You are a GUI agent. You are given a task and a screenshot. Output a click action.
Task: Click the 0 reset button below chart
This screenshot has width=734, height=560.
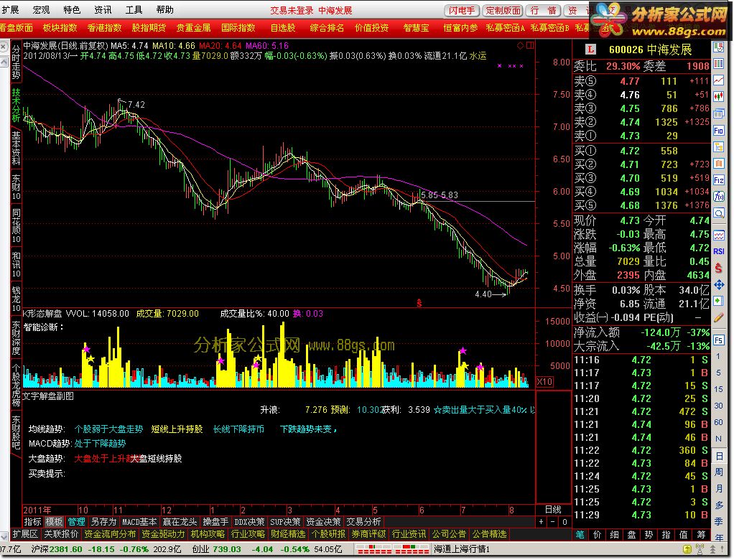(565, 522)
